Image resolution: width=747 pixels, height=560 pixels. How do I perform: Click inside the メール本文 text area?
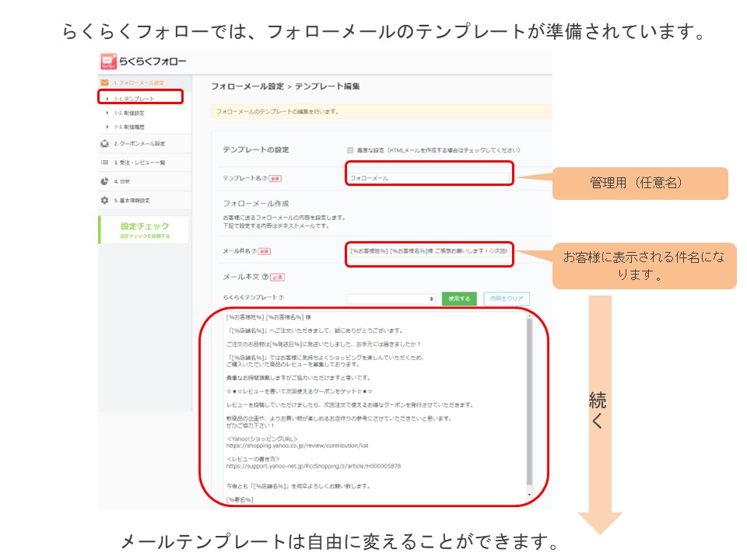click(374, 407)
